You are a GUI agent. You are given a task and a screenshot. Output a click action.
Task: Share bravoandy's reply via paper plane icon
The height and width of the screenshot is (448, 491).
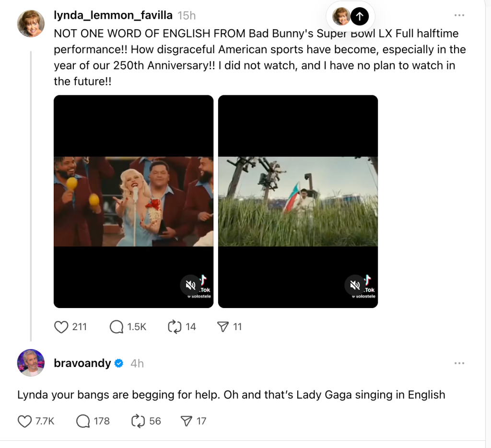tap(187, 421)
